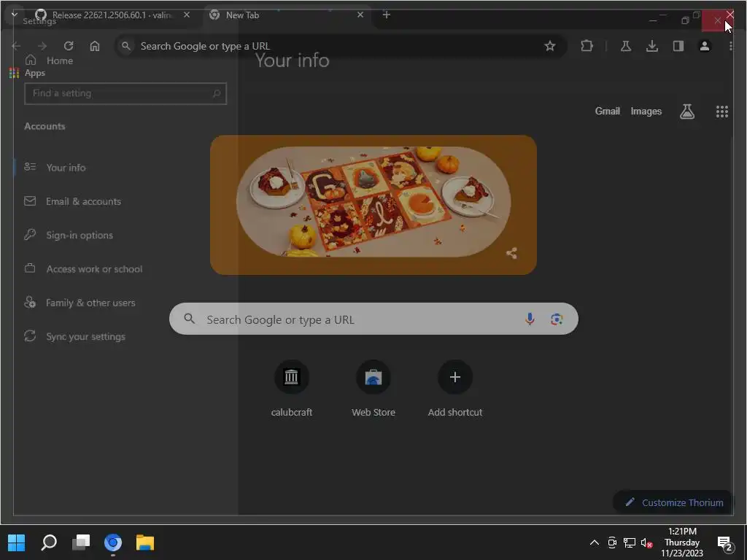Open Task View on the taskbar
The image size is (747, 560).
coord(81,542)
